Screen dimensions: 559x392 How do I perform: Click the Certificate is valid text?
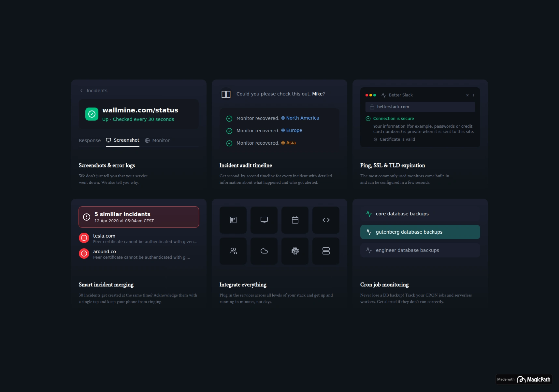tap(397, 139)
